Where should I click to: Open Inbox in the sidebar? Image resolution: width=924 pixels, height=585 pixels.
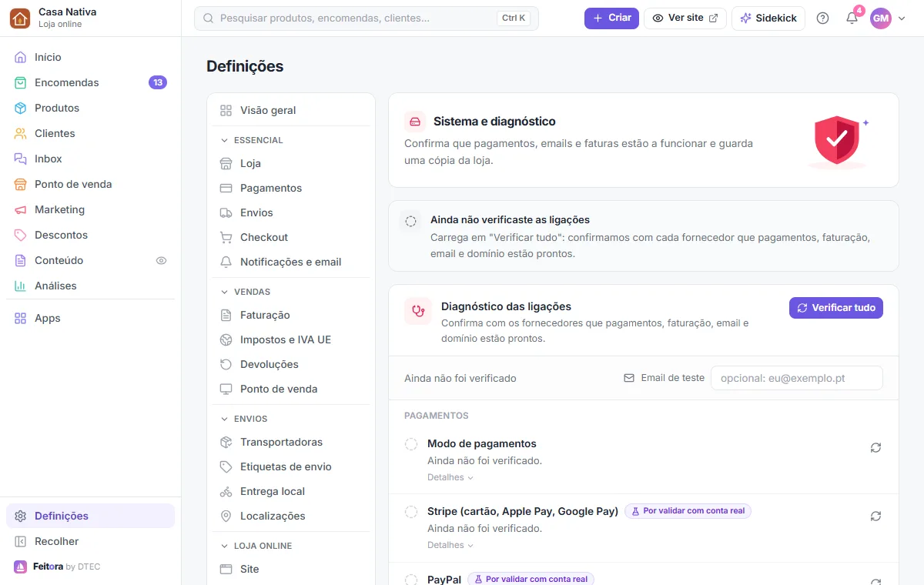[90, 159]
